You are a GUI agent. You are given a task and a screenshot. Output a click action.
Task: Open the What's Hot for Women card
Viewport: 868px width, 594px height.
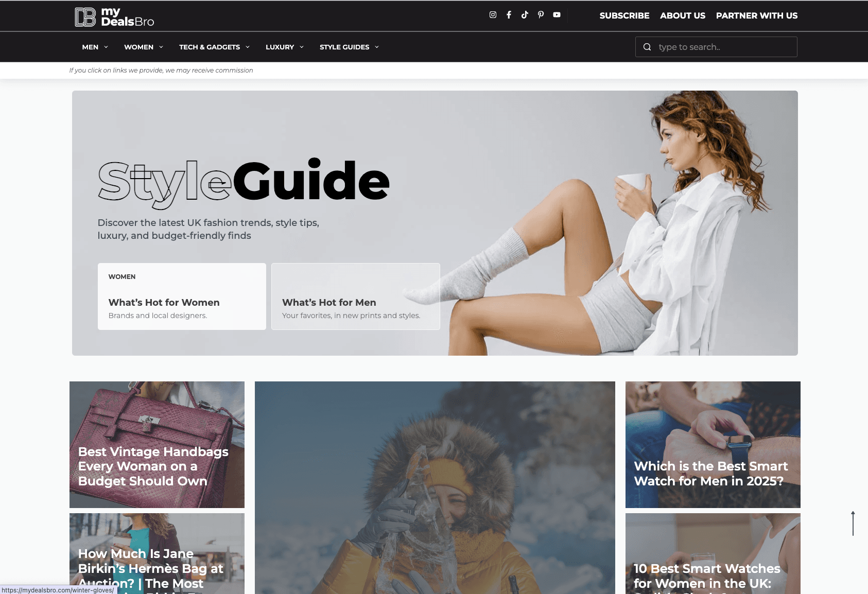[x=182, y=296]
